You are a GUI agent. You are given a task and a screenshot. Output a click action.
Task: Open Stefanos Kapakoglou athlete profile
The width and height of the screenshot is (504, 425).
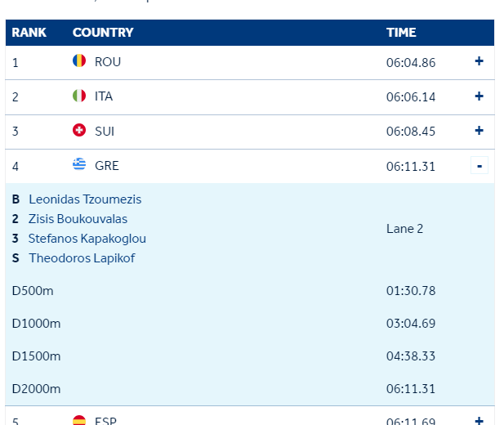[87, 239]
